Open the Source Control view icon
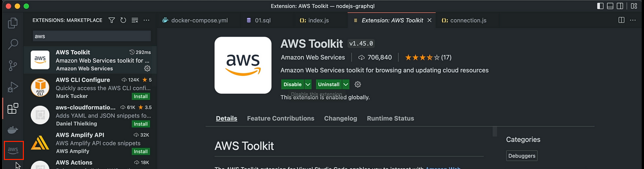644x169 pixels. (13, 65)
